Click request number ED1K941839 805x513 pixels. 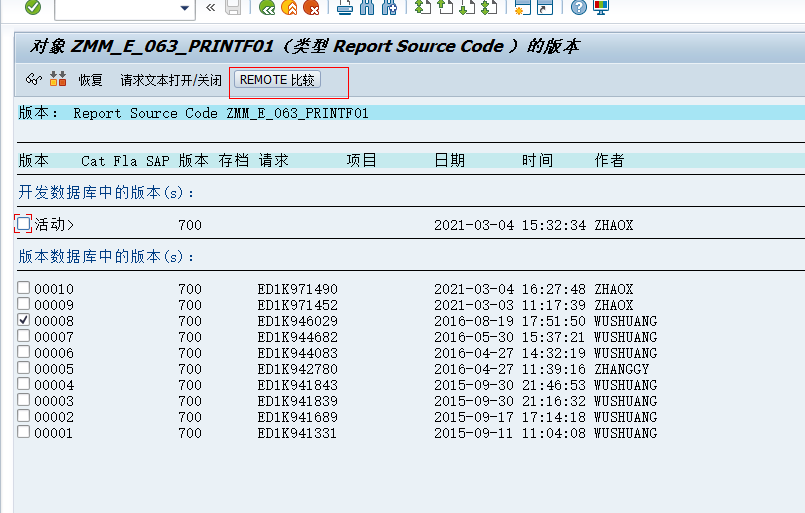pyautogui.click(x=298, y=401)
